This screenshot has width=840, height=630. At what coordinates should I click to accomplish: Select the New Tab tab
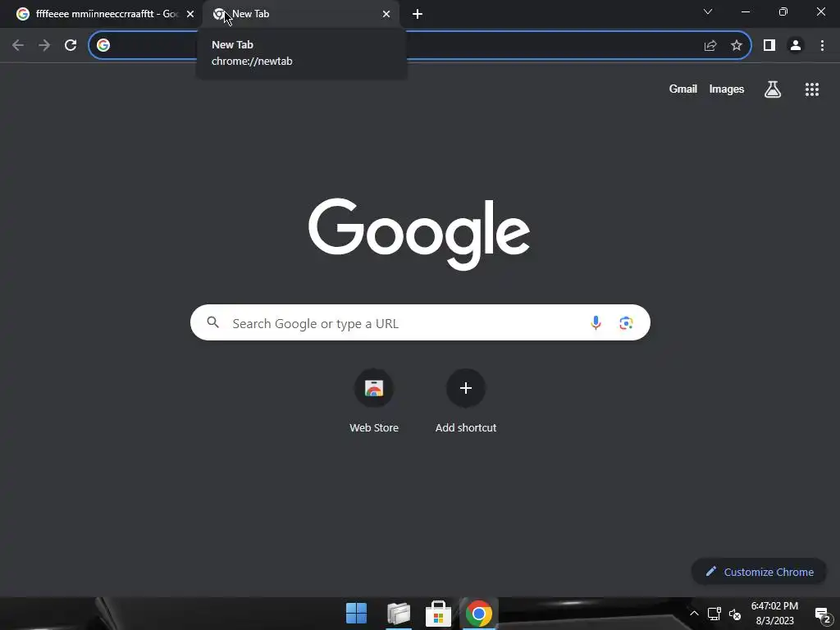click(x=301, y=14)
